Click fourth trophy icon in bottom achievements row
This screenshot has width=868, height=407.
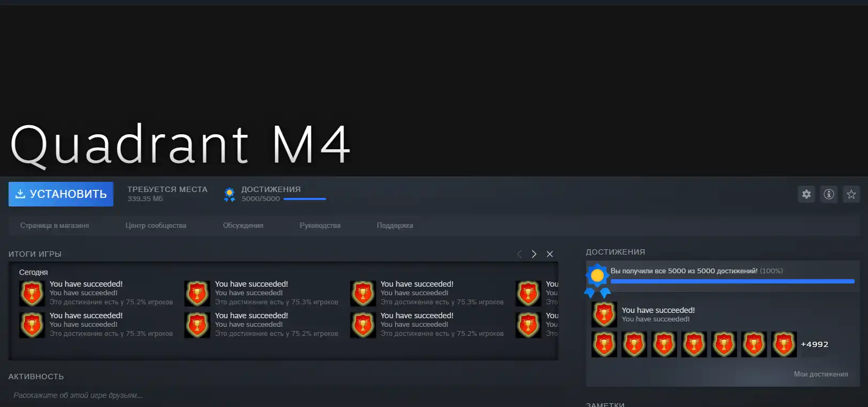pos(694,344)
